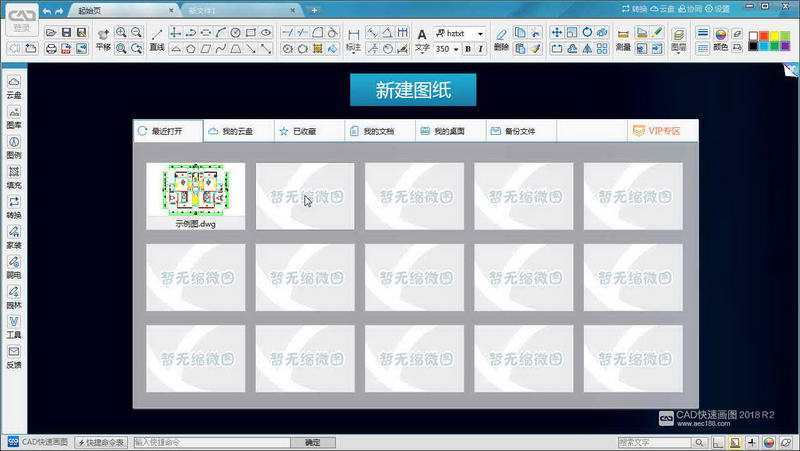
Task: Open the 测量 measure tool
Action: tap(623, 39)
